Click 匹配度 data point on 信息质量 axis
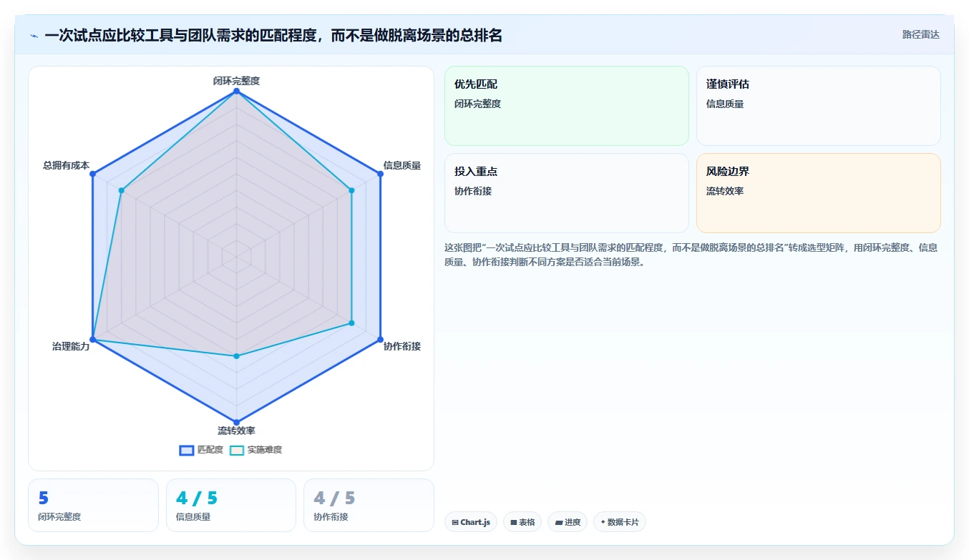This screenshot has height=560, width=969. point(379,174)
